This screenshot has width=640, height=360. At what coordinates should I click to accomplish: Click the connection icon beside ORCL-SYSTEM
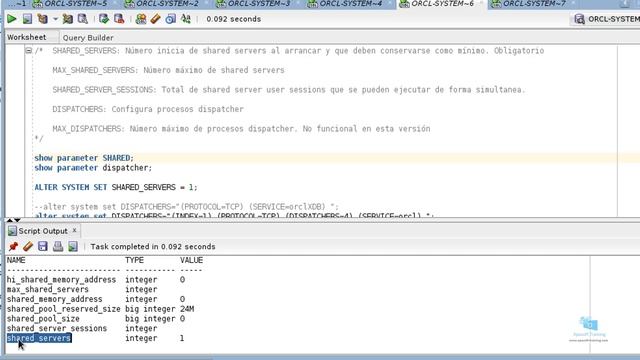coord(580,19)
